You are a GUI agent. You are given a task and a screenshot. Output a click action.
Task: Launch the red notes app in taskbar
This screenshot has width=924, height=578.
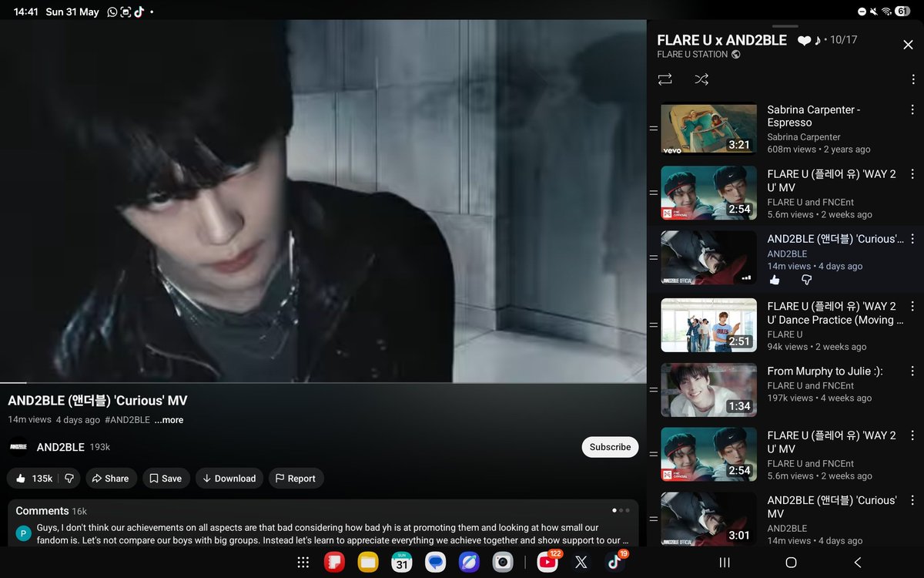pos(334,563)
